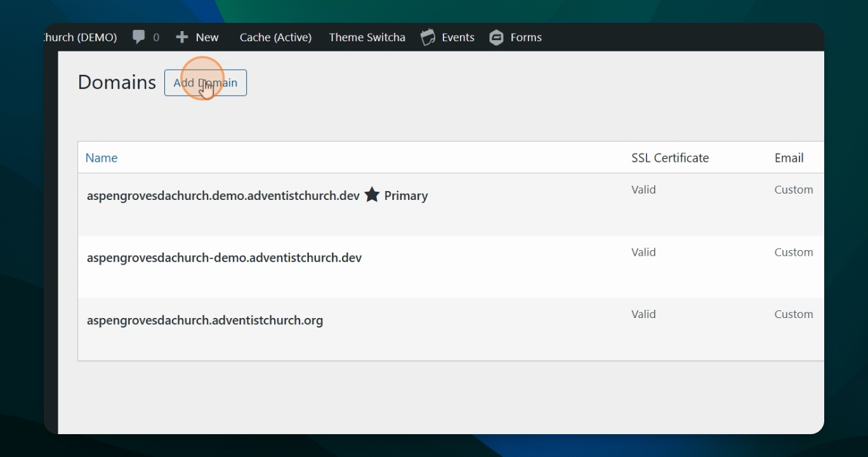Click the Forms hexagon icon
This screenshot has width=868, height=457.
click(x=496, y=37)
